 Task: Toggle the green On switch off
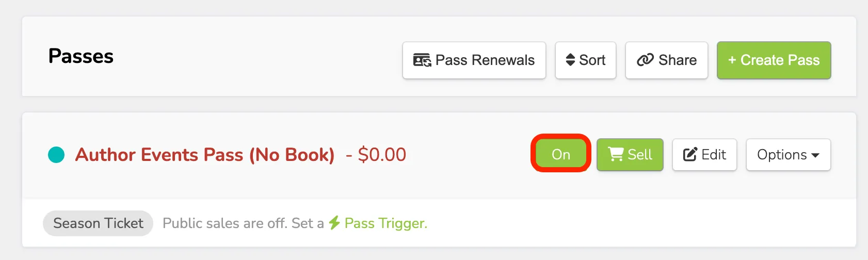click(x=561, y=153)
